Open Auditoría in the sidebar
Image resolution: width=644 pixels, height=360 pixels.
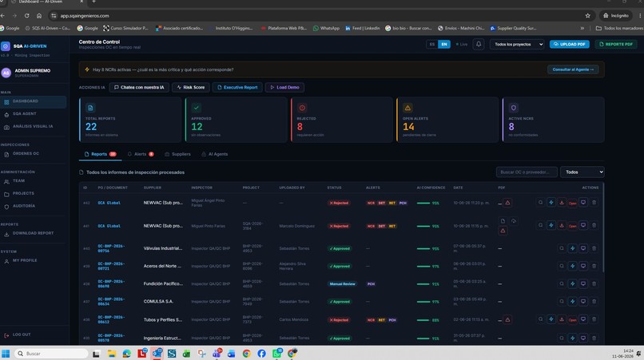click(x=33, y=207)
